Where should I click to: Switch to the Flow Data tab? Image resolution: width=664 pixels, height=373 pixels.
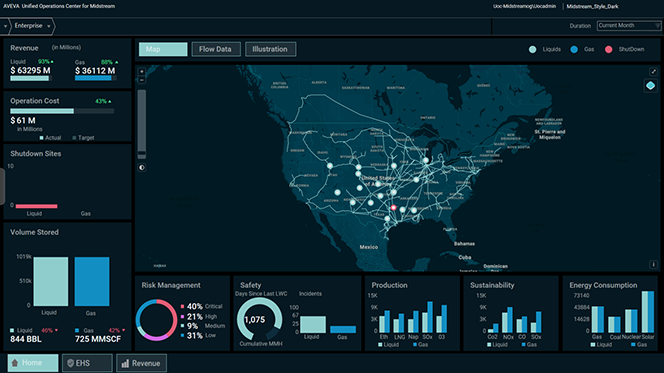(x=216, y=49)
